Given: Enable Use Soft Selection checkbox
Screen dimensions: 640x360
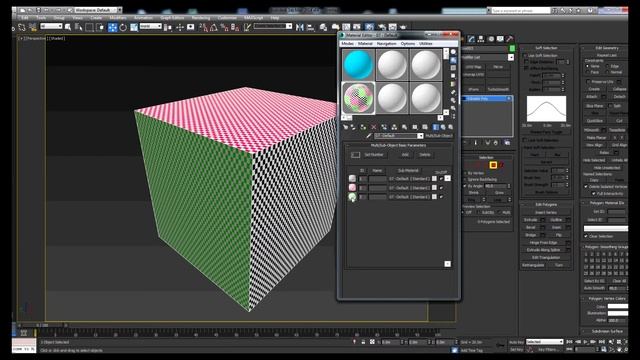Looking at the screenshot, I should 526,56.
